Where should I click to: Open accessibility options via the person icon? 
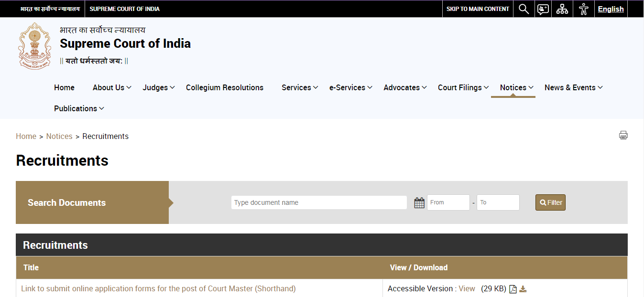coord(583,9)
